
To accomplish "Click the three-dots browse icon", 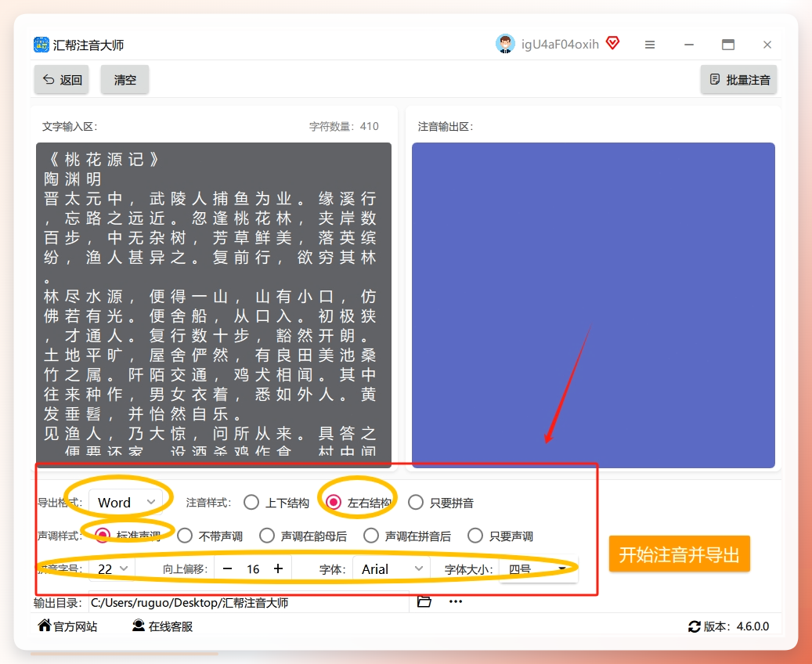I will (456, 601).
